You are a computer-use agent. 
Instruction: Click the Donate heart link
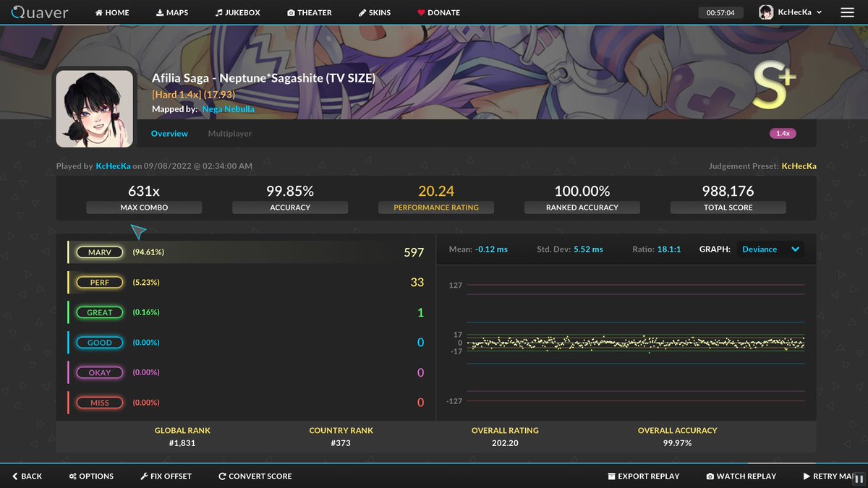(438, 12)
